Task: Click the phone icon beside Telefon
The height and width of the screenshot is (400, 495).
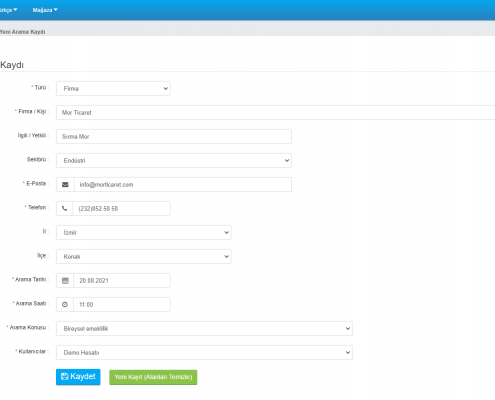Action: (65, 209)
